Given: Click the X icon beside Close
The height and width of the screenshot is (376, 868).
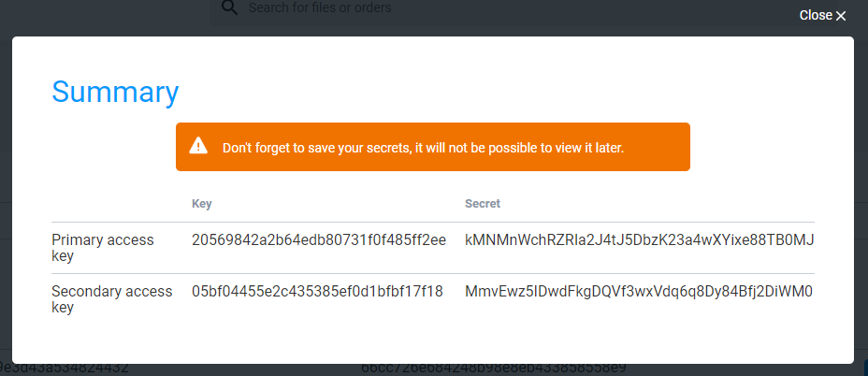Looking at the screenshot, I should point(841,16).
